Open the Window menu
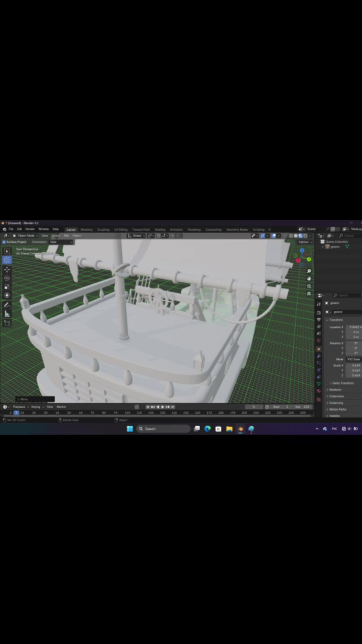The image size is (362, 644). point(44,229)
